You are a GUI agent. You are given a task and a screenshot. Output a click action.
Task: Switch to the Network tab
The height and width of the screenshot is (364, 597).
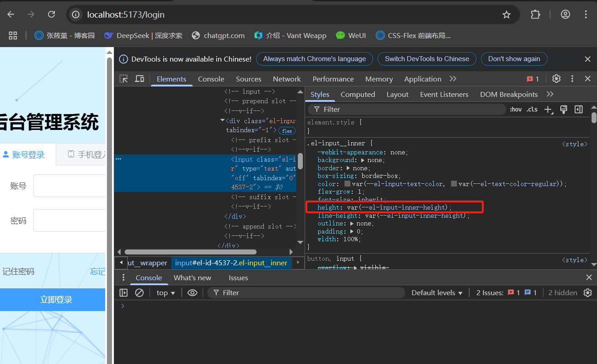coord(286,79)
